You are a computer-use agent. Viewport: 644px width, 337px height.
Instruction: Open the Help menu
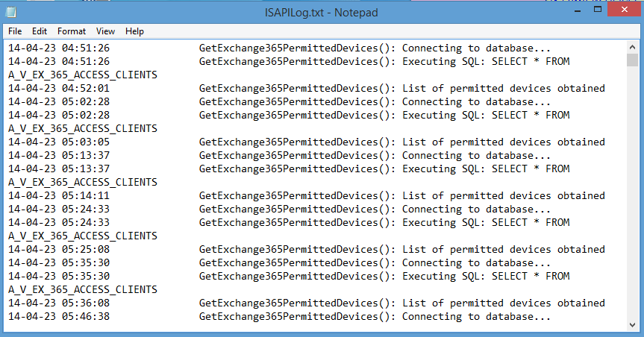pyautogui.click(x=134, y=31)
